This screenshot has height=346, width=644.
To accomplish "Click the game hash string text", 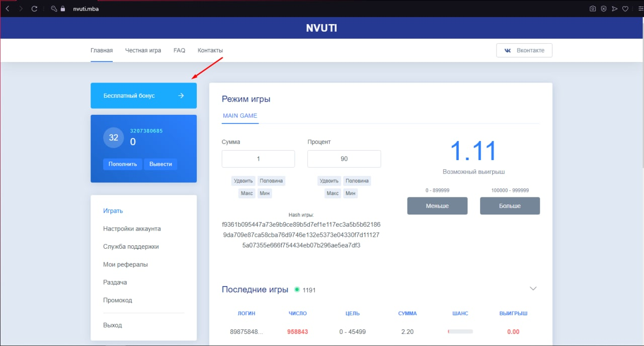I will click(x=301, y=235).
